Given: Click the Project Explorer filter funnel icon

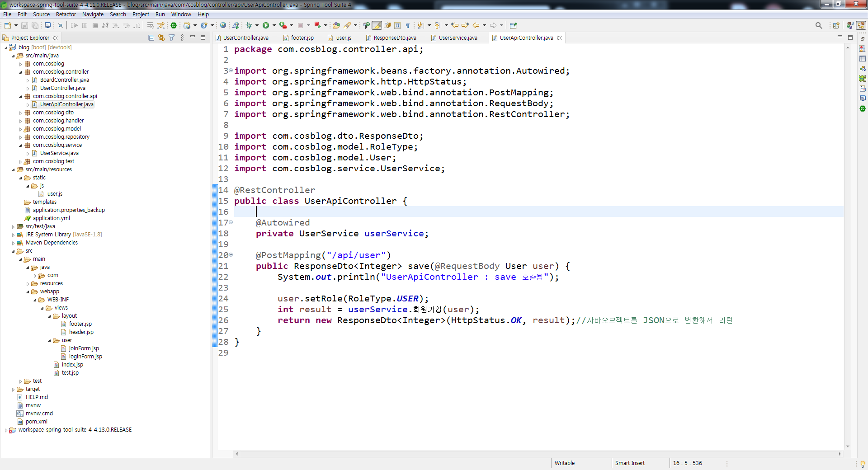Looking at the screenshot, I should (x=172, y=38).
